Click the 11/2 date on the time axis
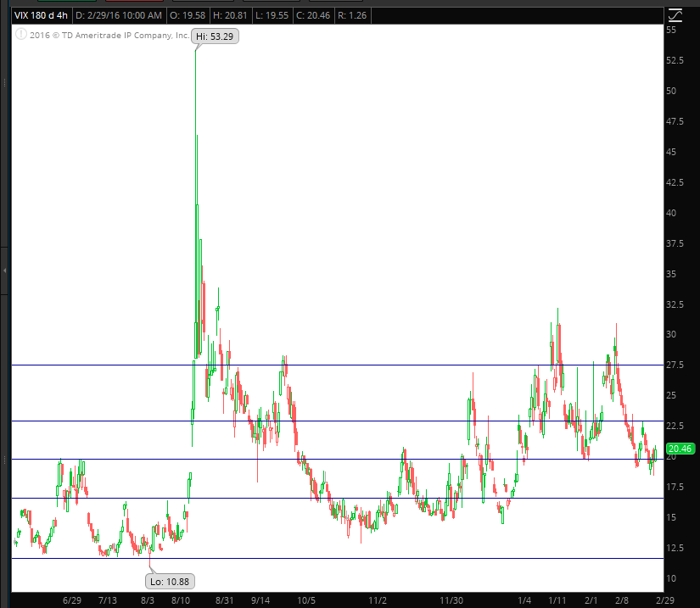 (378, 600)
